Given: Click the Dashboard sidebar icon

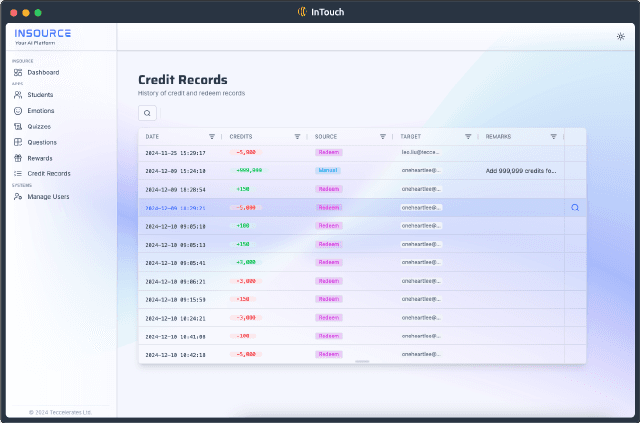Looking at the screenshot, I should 18,73.
